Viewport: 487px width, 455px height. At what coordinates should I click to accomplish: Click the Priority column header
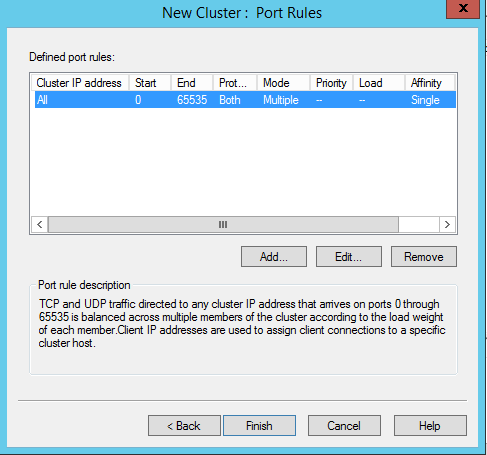pos(332,83)
